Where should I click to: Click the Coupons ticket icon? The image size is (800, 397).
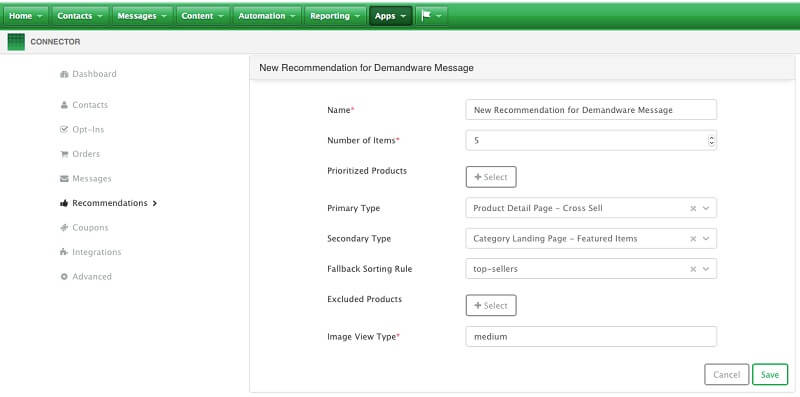point(64,228)
